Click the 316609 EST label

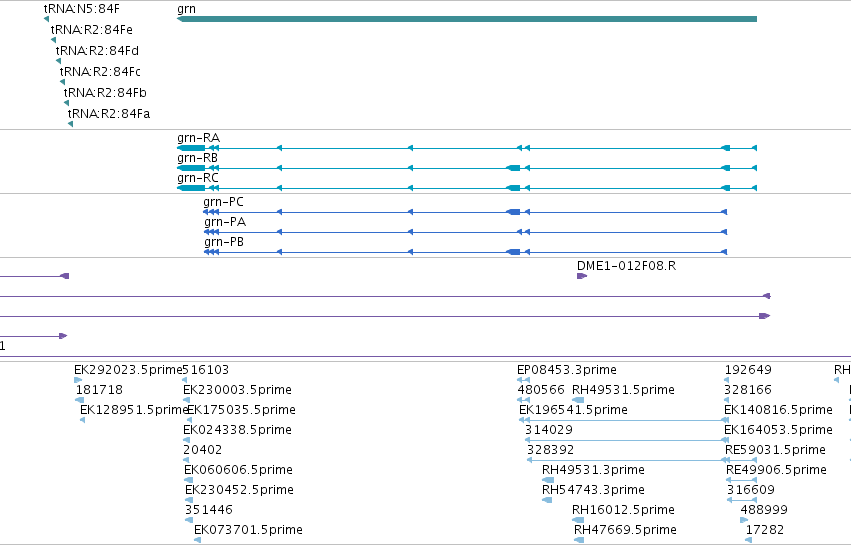point(751,490)
